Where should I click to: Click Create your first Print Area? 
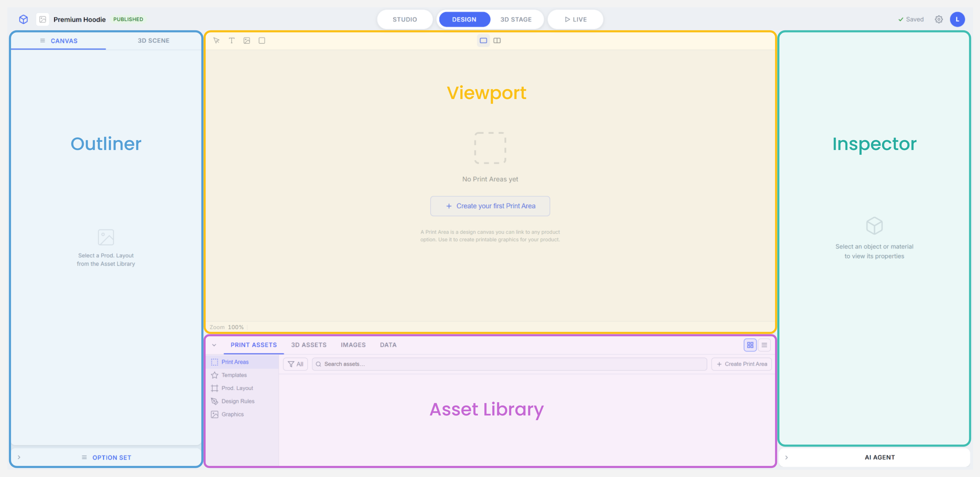490,206
